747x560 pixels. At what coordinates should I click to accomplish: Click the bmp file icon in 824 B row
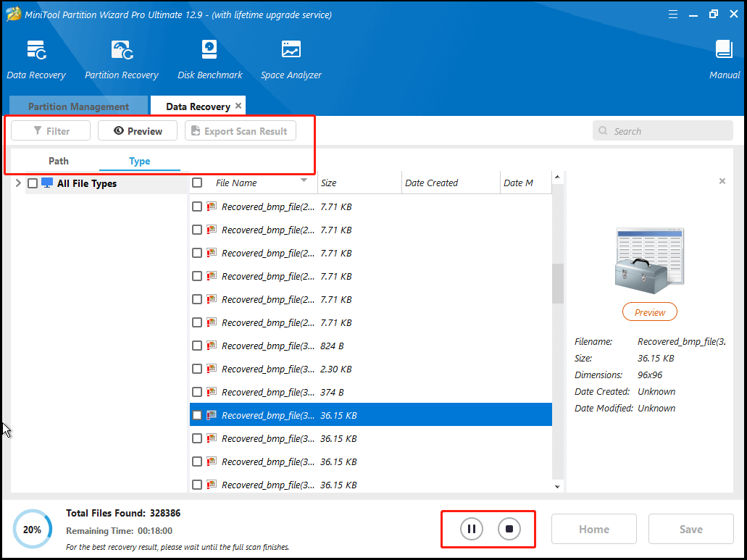click(x=212, y=346)
